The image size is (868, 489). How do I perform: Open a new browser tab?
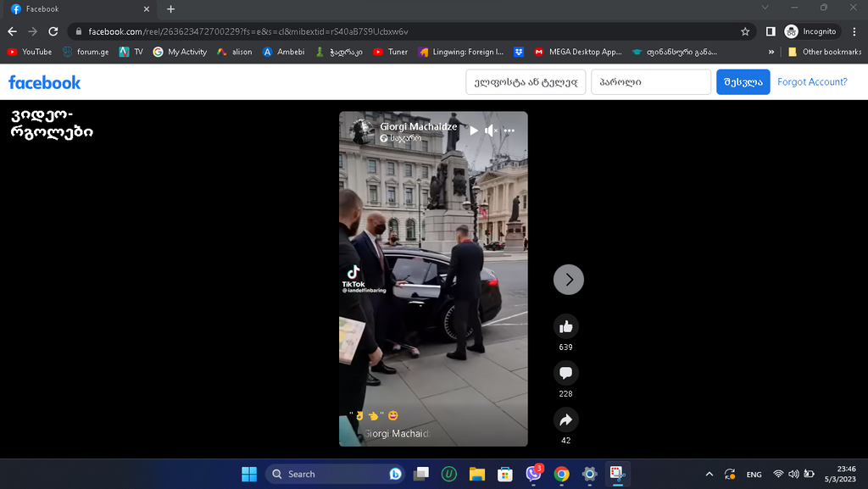[x=170, y=9]
